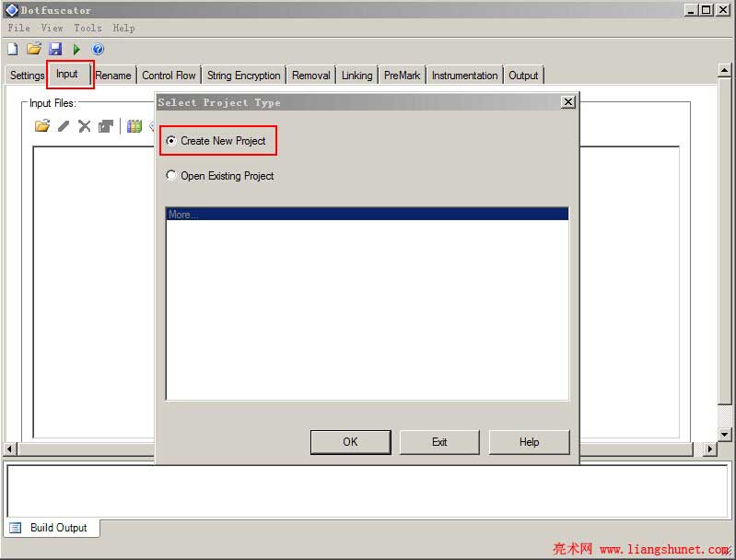Minimize the Dotfuscator window
The width and height of the screenshot is (736, 560).
690,10
